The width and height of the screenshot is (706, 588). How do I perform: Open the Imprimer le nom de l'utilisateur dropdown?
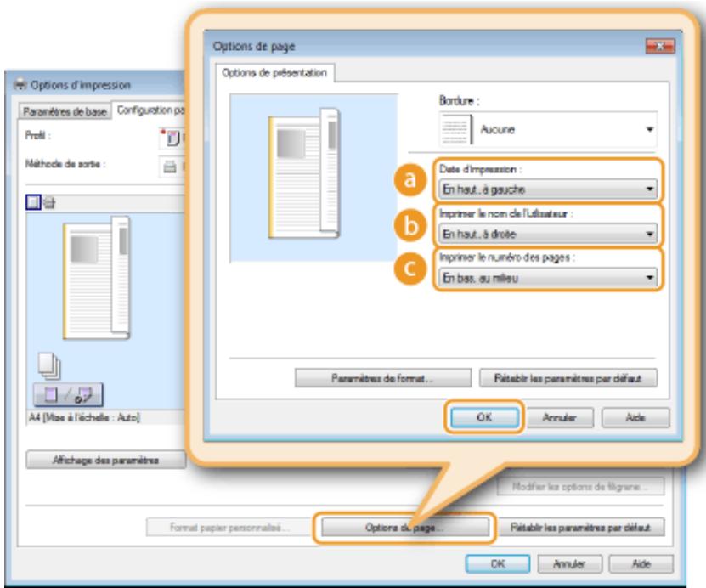coord(548,234)
